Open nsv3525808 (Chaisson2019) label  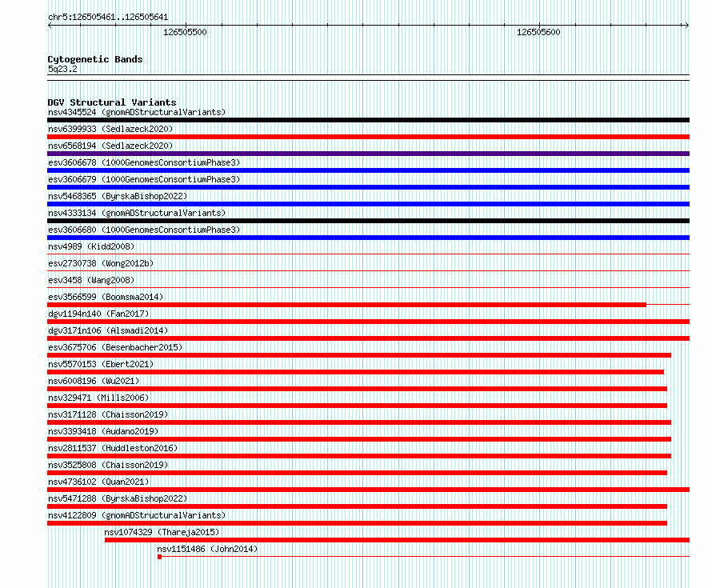point(108,465)
